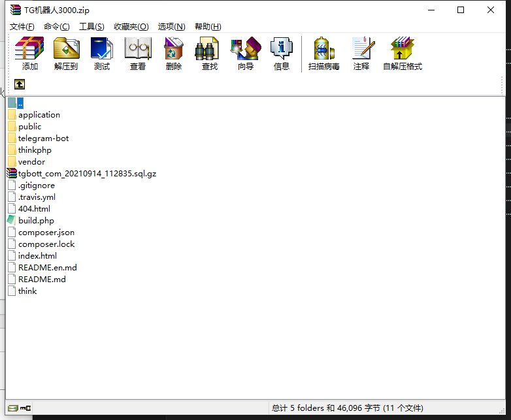The width and height of the screenshot is (511, 420).
Task: Select the 'application' folder name
Action: coord(39,115)
